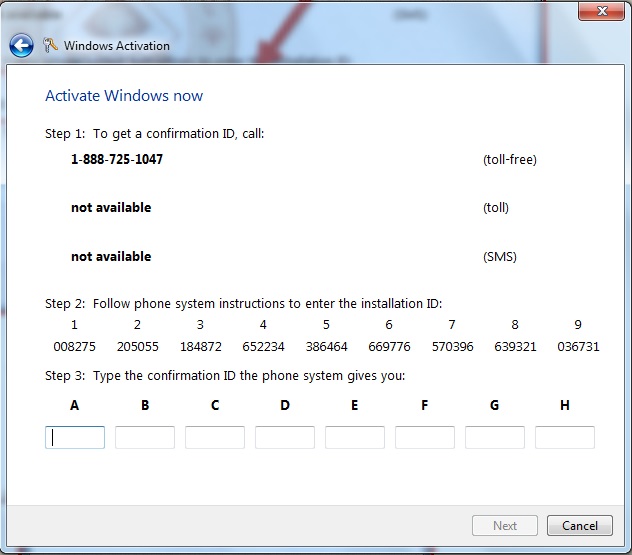Click the Activate Windows now heading
Screen dimensions: 632x555
point(124,96)
